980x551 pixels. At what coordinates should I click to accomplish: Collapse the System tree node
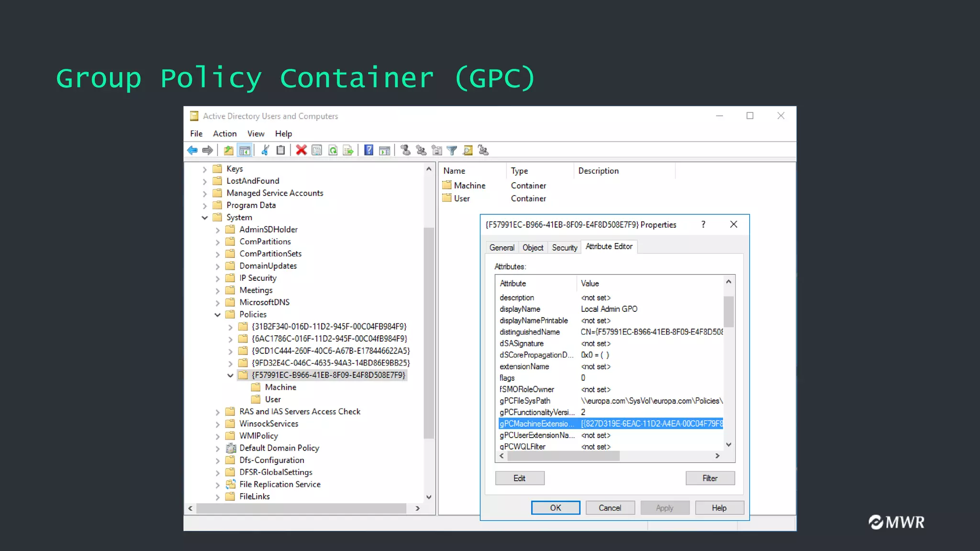(x=205, y=218)
